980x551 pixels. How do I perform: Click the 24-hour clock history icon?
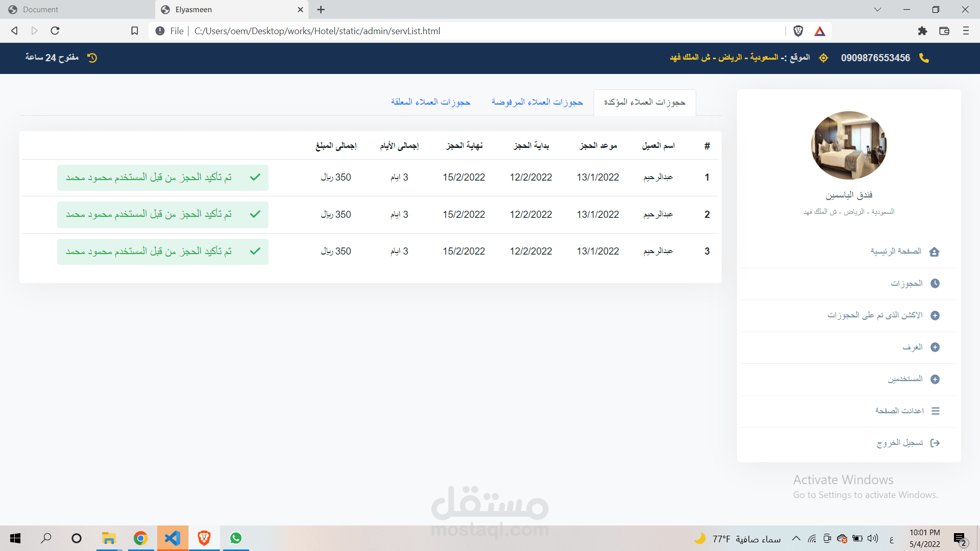92,58
